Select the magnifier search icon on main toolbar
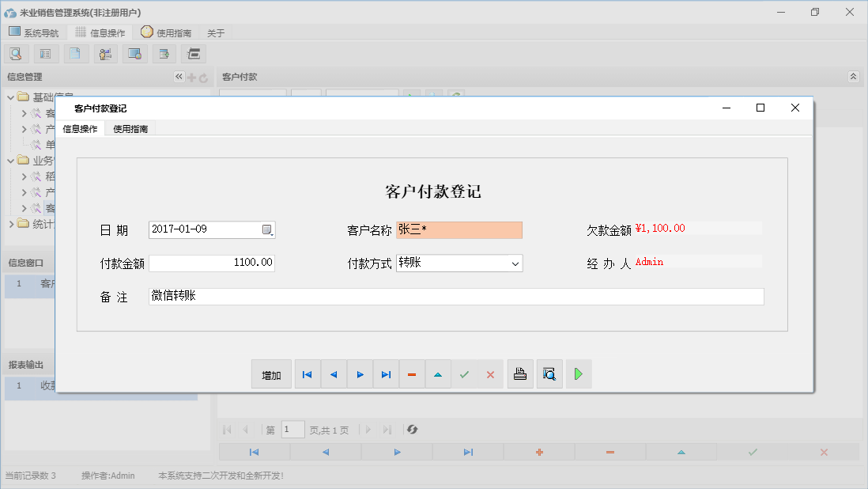Image resolution: width=868 pixels, height=489 pixels. point(16,53)
